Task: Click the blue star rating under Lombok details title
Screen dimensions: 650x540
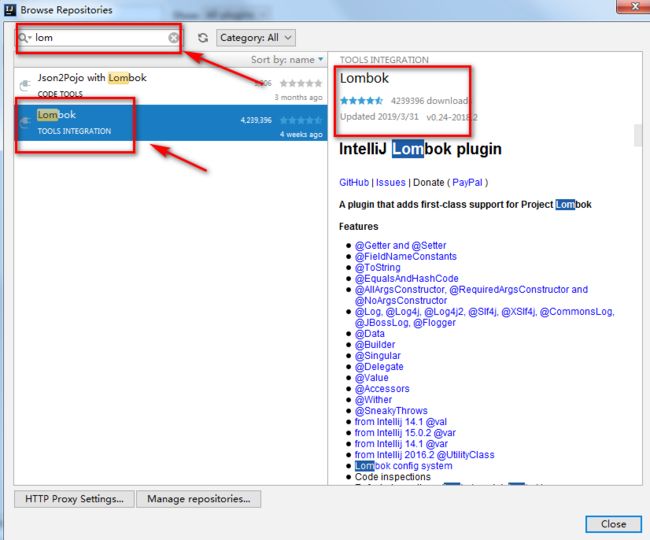Action: (361, 100)
